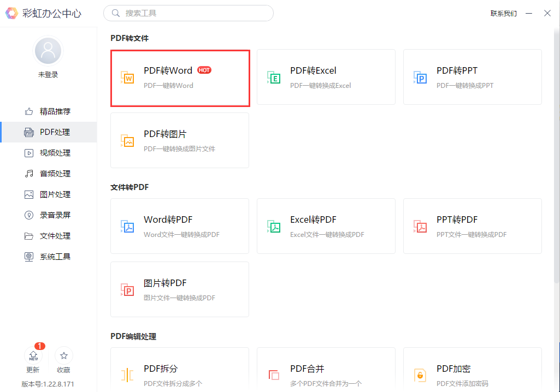The width and height of the screenshot is (560, 392).
Task: Click the 文件转PDF section heading
Action: 129,187
